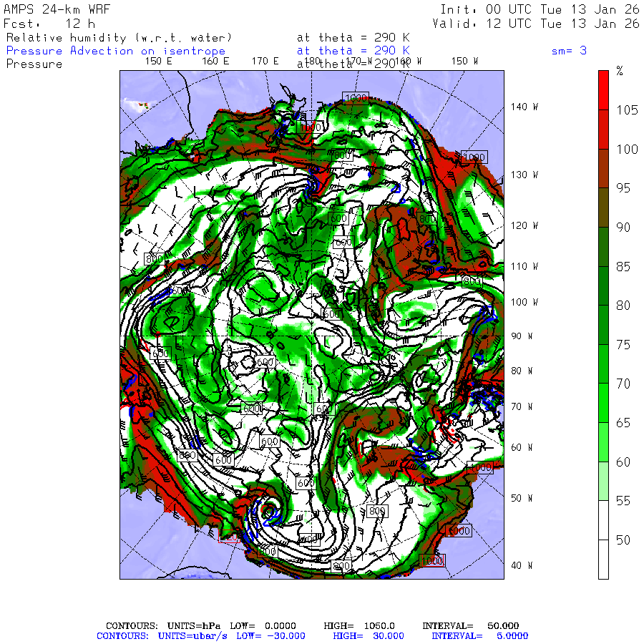Click the '60 W' longitude label
The height and width of the screenshot is (644, 644).
(522, 447)
